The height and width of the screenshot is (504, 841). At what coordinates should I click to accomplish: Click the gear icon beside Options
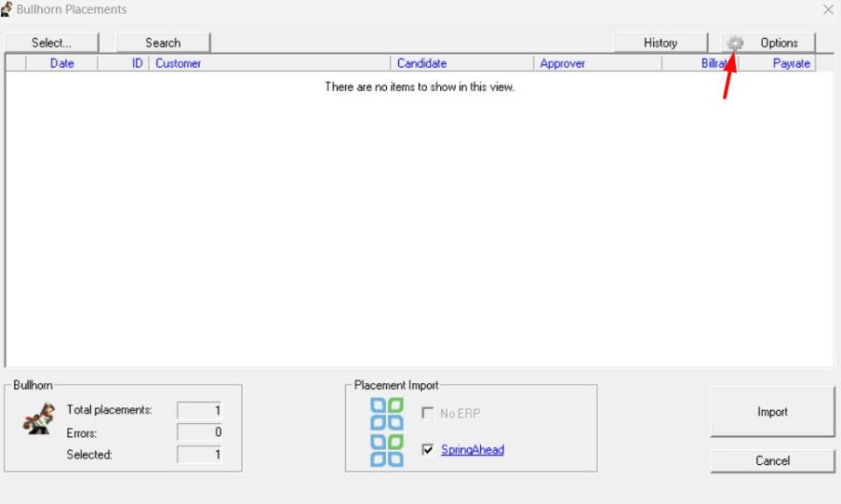click(735, 43)
